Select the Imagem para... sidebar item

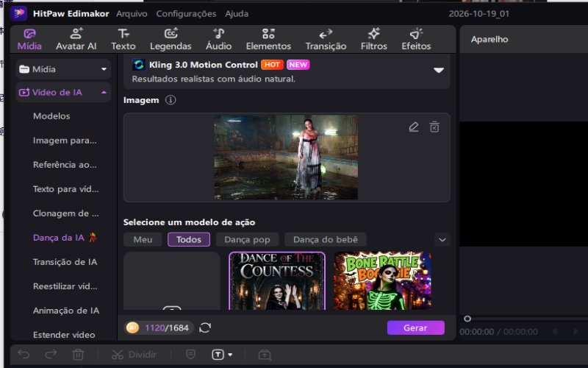coord(65,141)
